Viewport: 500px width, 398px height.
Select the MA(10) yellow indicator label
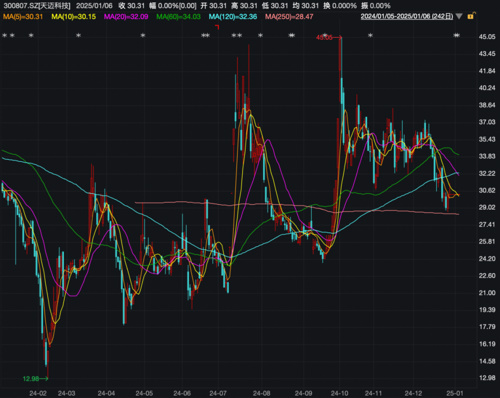74,16
